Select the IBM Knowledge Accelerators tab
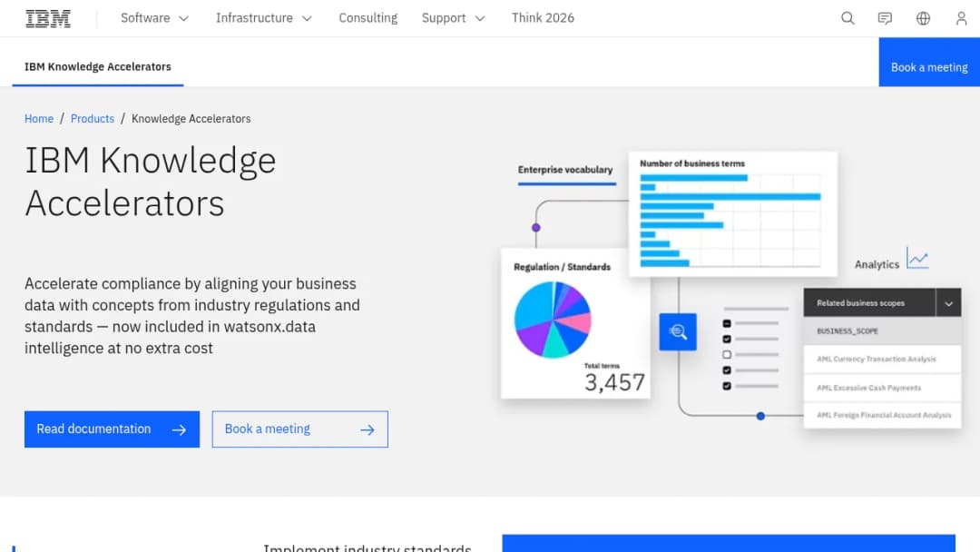Screen dimensions: 980x552 pos(97,67)
